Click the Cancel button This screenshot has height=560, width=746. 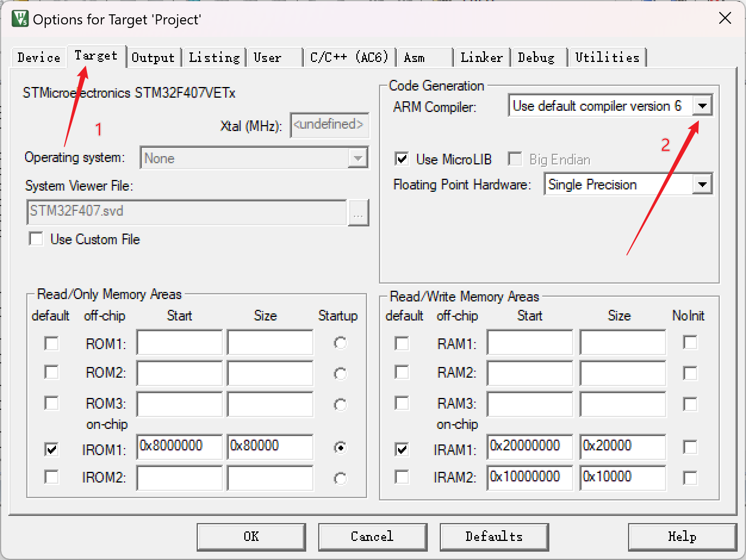point(372,537)
